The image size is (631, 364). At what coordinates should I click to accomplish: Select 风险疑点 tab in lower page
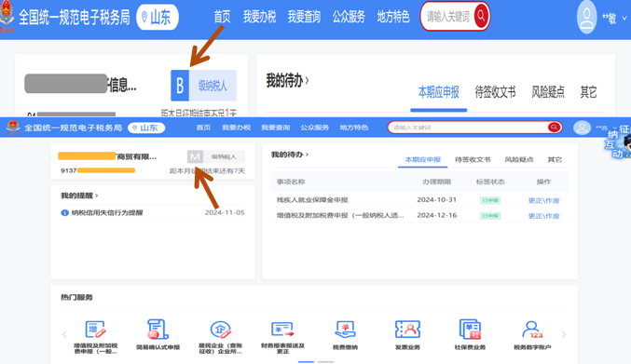(x=519, y=159)
